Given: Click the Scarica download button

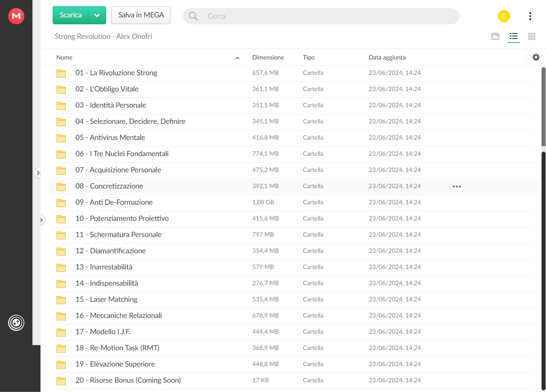Looking at the screenshot, I should click(x=70, y=15).
